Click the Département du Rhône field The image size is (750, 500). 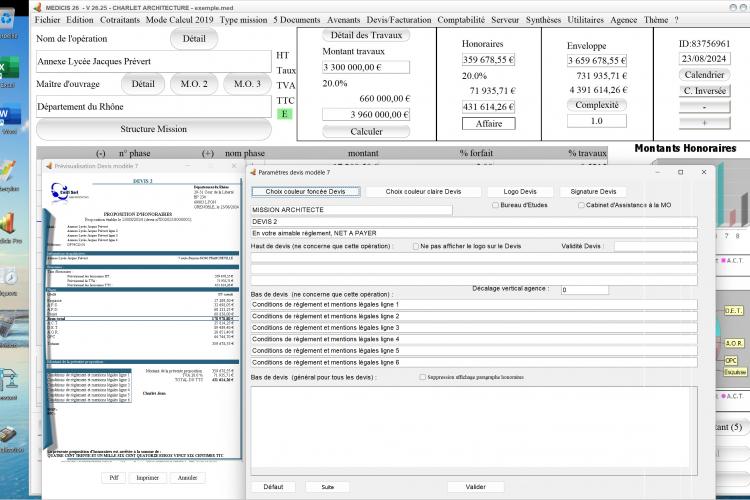coord(154,107)
